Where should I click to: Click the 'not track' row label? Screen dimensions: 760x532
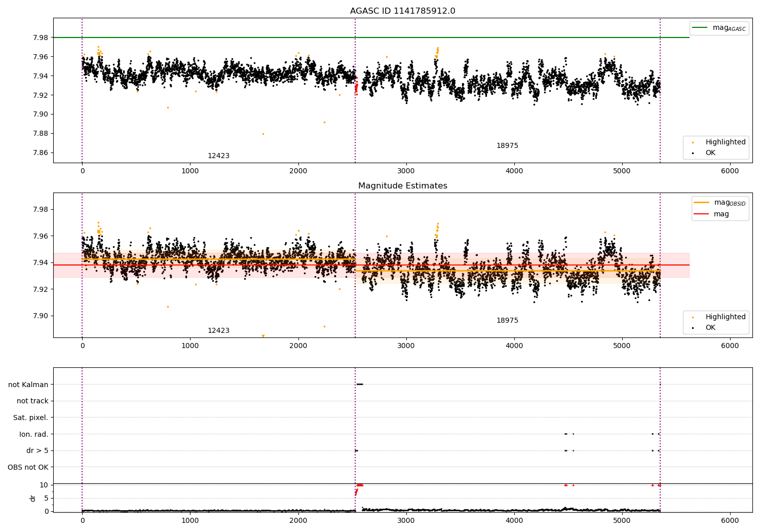32,401
